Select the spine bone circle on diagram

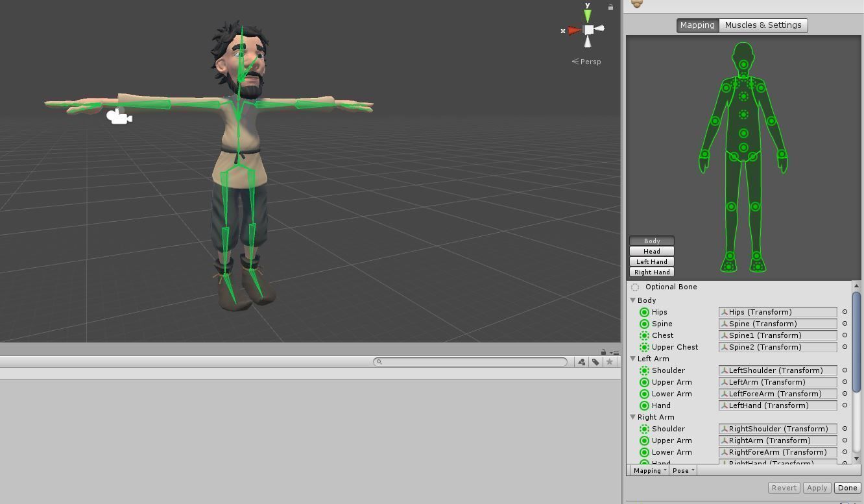pos(743,133)
